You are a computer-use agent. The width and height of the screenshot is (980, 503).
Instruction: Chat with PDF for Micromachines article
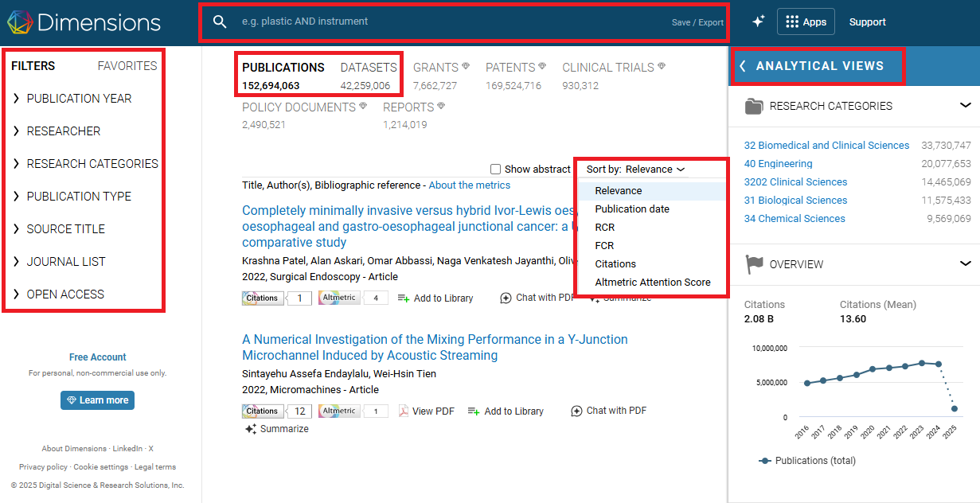pos(609,411)
